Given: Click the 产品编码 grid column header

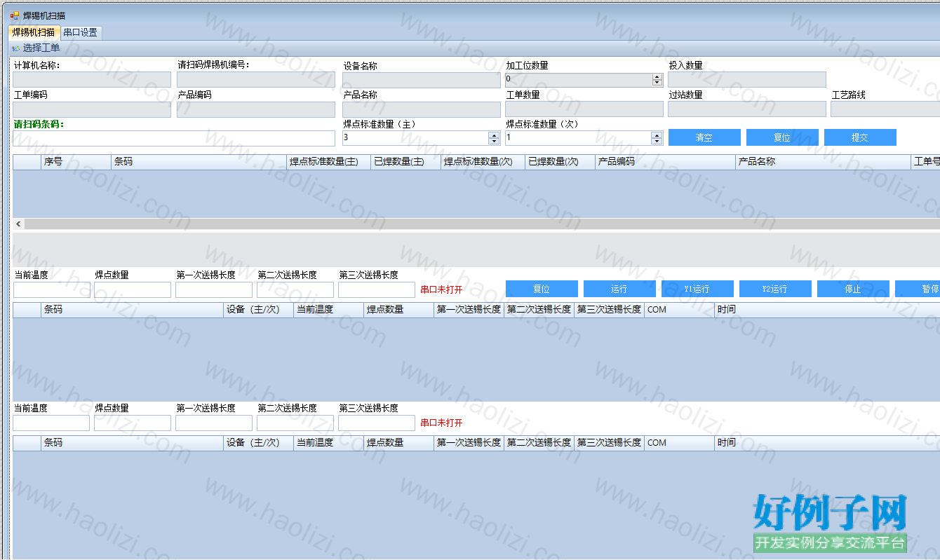Looking at the screenshot, I should [x=665, y=162].
